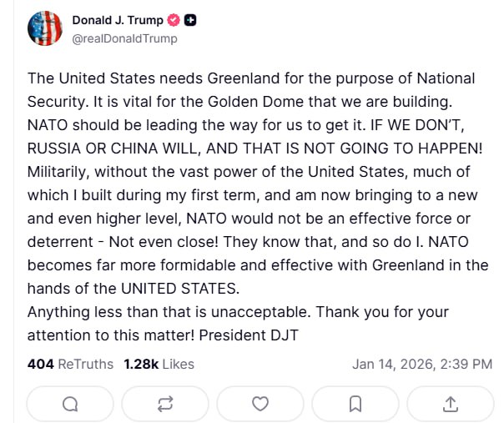This screenshot has width=504, height=423.
Task: Click the reply speech bubble icon
Action: point(71,404)
